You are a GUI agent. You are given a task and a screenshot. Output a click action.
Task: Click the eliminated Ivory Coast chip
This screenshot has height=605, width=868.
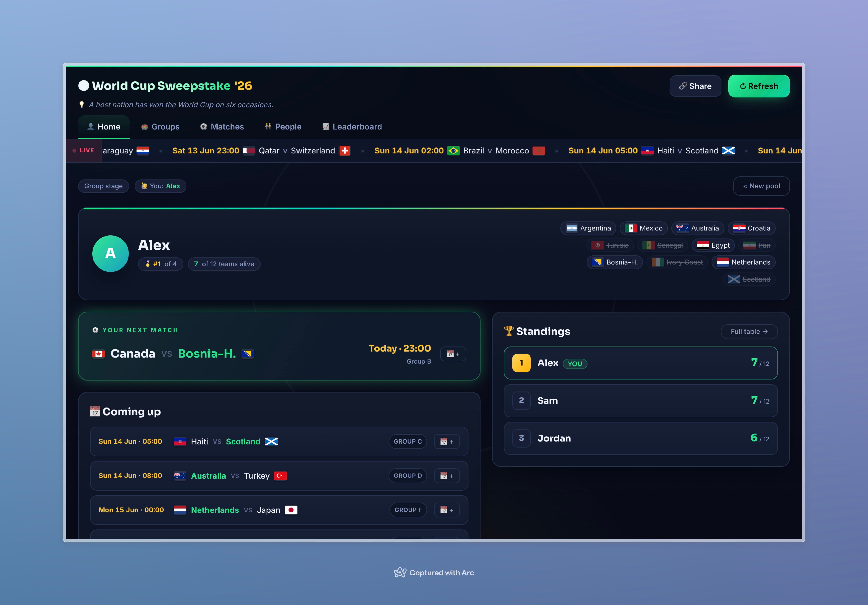(677, 262)
